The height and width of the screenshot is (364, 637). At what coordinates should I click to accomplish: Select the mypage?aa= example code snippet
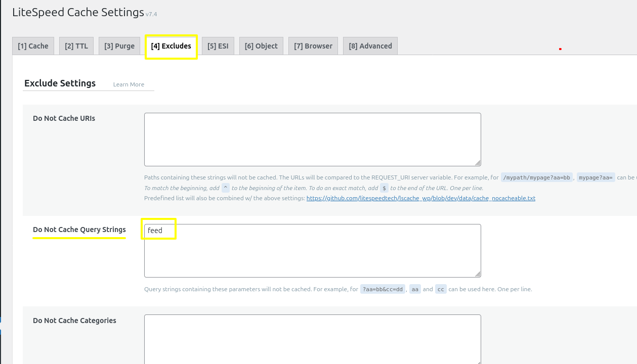pos(596,177)
